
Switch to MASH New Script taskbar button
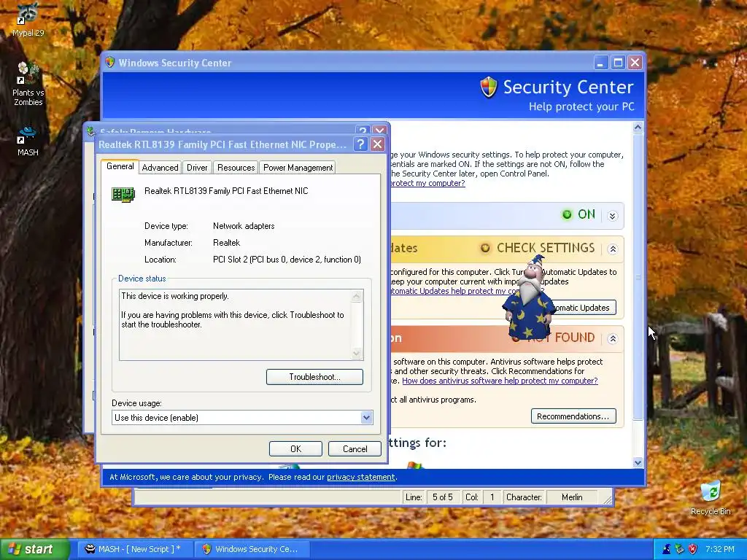(135, 549)
